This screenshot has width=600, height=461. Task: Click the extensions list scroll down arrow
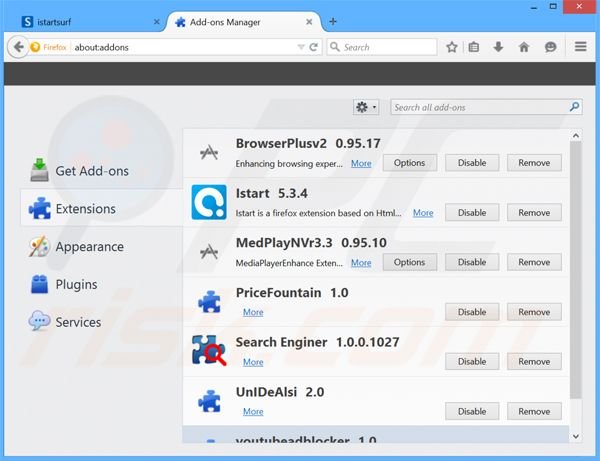click(576, 437)
